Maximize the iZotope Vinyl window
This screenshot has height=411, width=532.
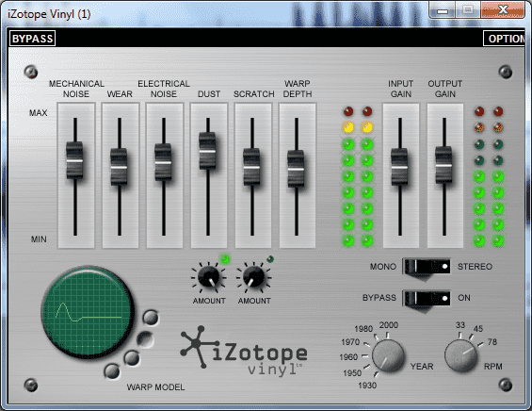[x=468, y=9]
